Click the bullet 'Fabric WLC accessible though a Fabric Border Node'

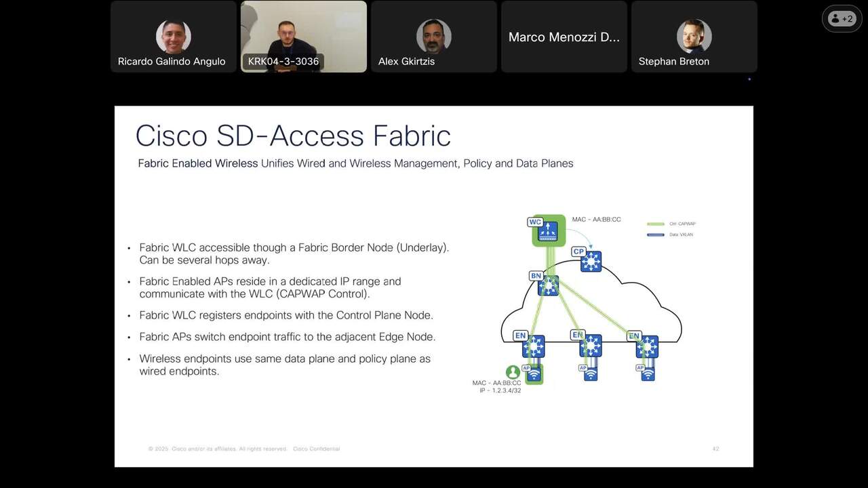click(x=294, y=254)
